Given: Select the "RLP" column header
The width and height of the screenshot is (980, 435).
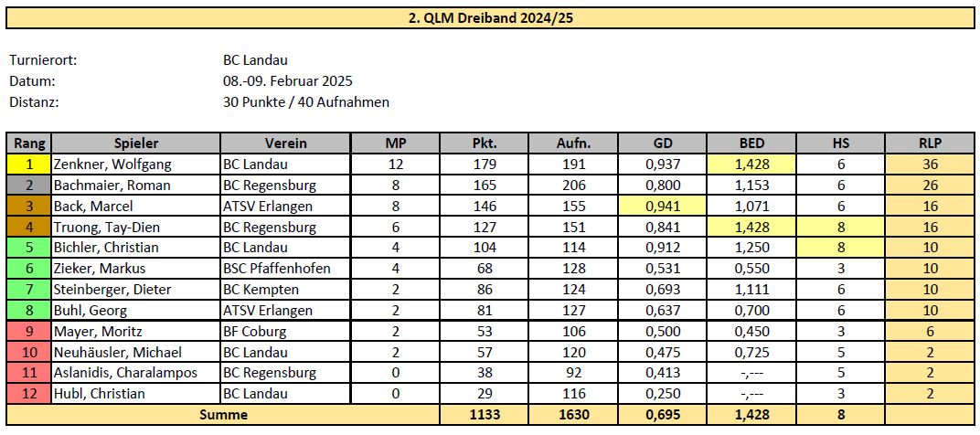Looking at the screenshot, I should 930,143.
